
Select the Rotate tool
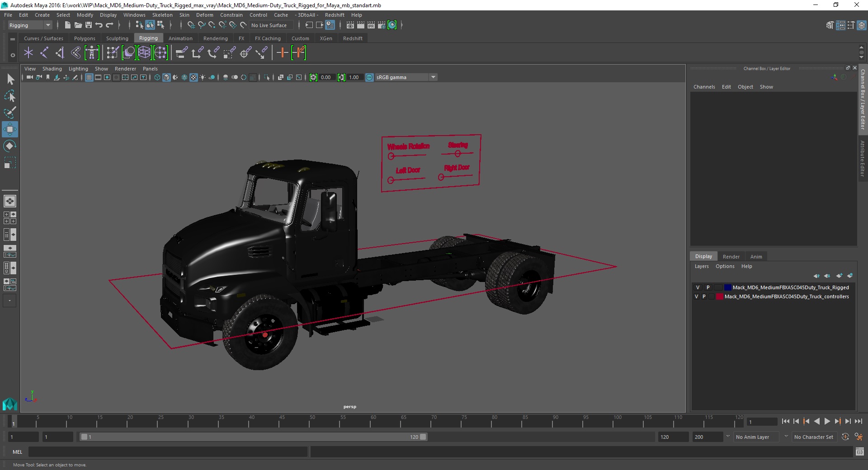pos(10,146)
